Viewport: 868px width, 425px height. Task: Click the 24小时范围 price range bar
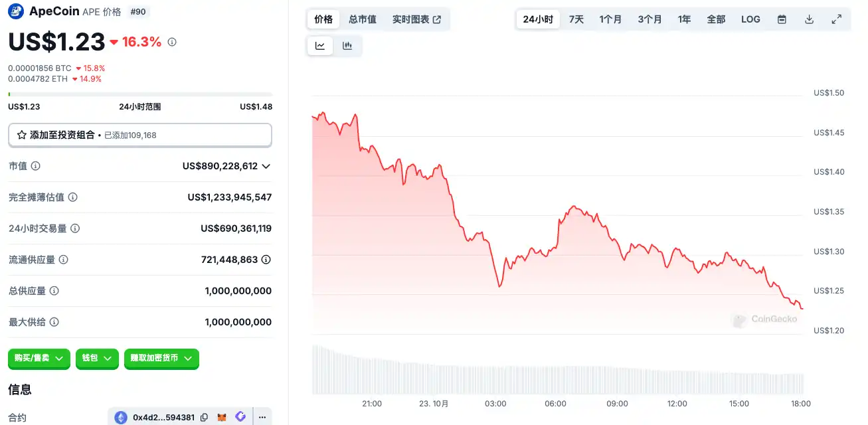pyautogui.click(x=139, y=94)
